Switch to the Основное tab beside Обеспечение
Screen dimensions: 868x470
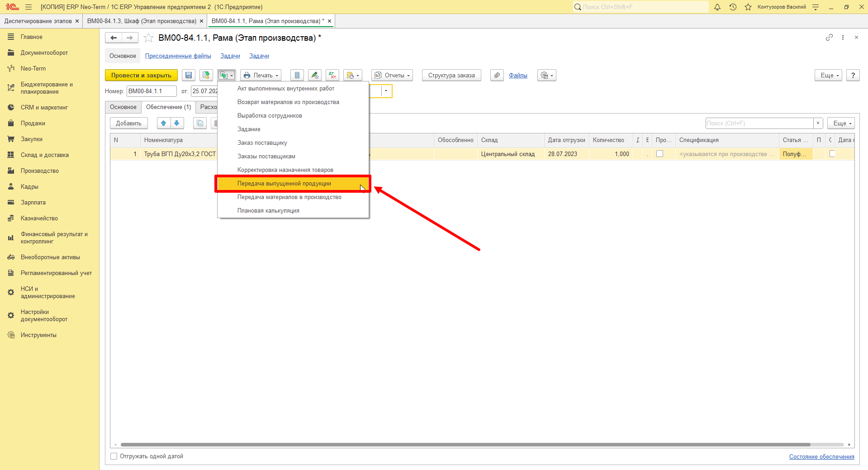[x=123, y=107]
